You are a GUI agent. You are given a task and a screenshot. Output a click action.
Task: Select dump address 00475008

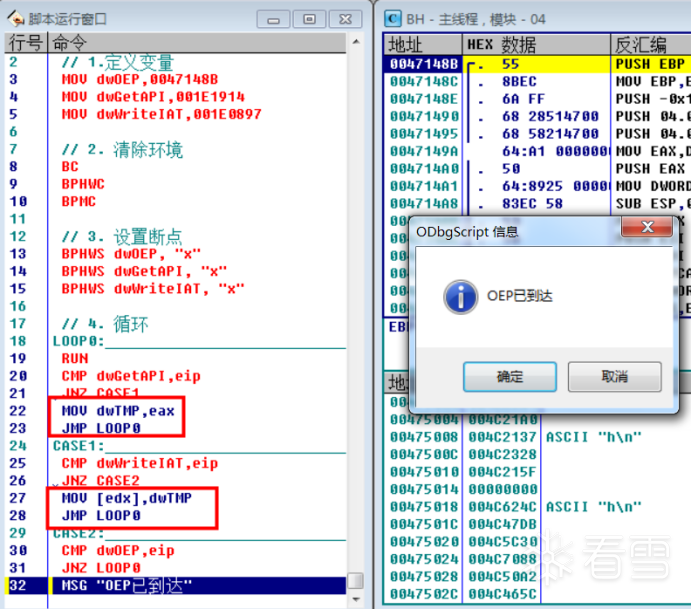[424, 437]
